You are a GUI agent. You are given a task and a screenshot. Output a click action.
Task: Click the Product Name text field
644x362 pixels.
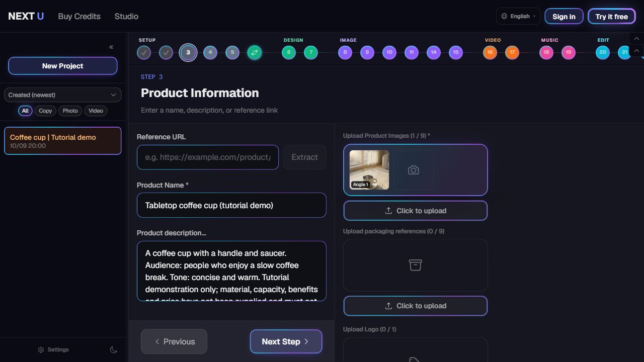[x=231, y=205]
